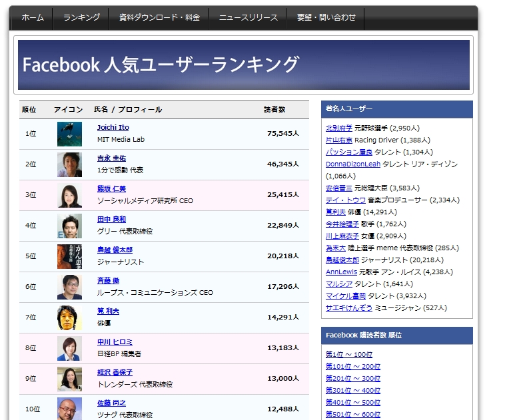
Task: Open the ランキング menu item
Action: click(x=81, y=17)
